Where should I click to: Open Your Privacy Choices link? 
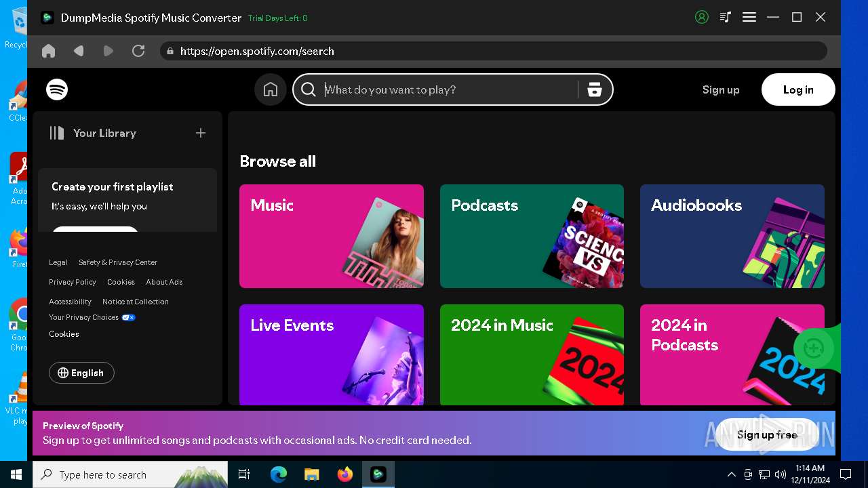coord(92,317)
